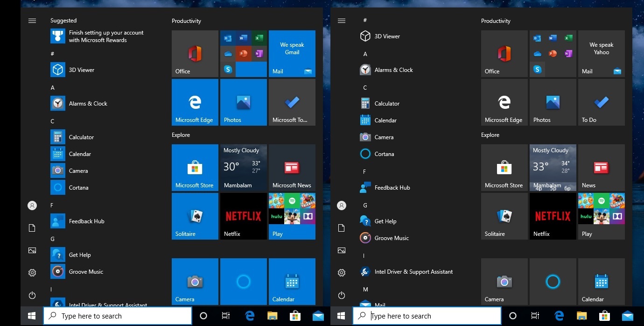Click letter 'C' header in the left app list
Image resolution: width=644 pixels, height=326 pixels.
coord(53,121)
